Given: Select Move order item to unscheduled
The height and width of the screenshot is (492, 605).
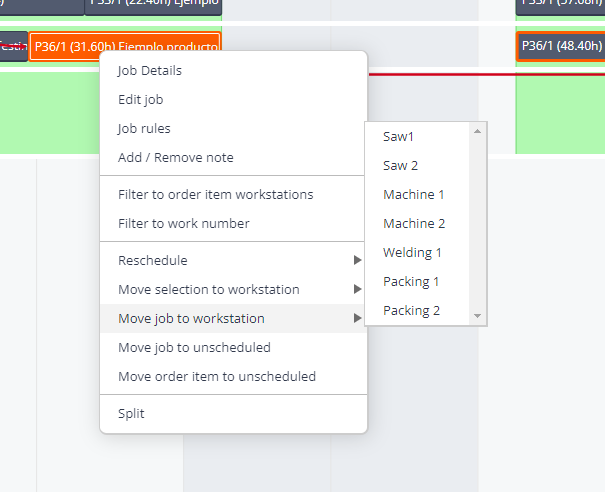Looking at the screenshot, I should [217, 377].
